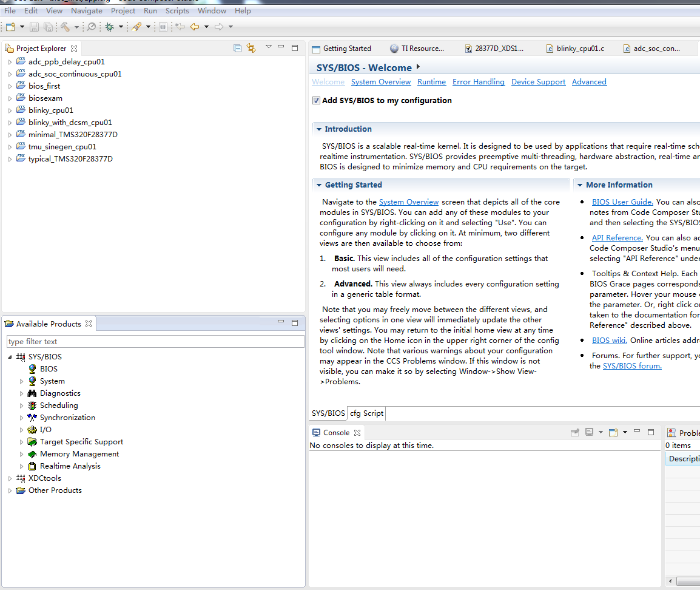This screenshot has width=700, height=590.
Task: Open the Debug icon's dropdown arrow
Action: 121,27
